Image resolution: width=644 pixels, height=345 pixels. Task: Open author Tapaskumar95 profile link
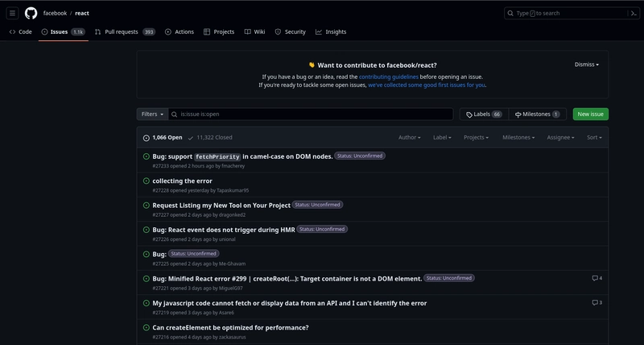click(x=233, y=190)
